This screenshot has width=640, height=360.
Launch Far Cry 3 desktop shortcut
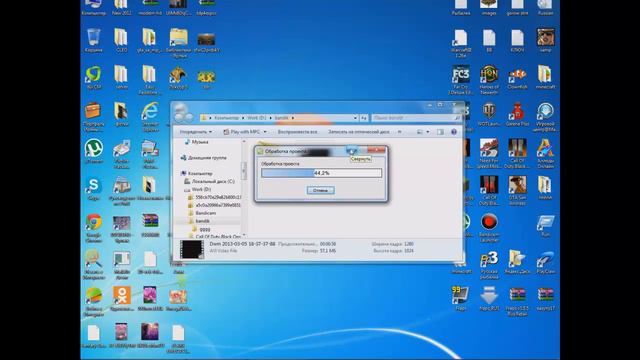[461, 80]
